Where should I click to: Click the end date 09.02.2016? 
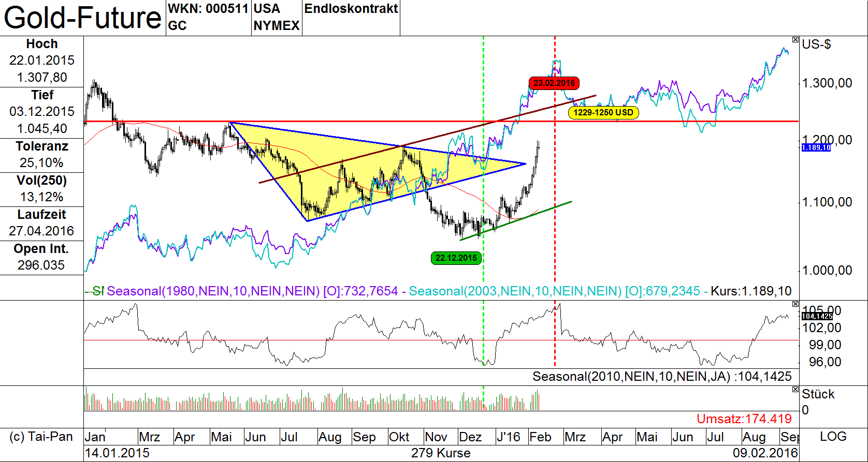[765, 453]
